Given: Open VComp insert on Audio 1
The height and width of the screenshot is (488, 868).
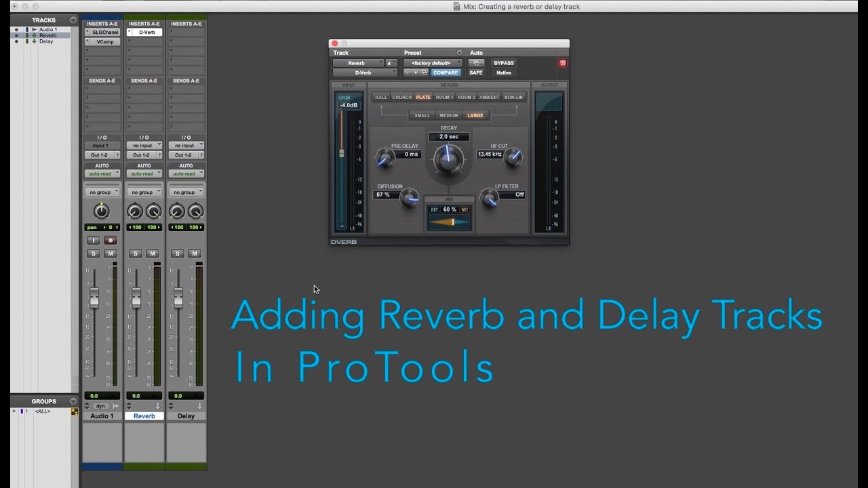Looking at the screenshot, I should point(102,41).
